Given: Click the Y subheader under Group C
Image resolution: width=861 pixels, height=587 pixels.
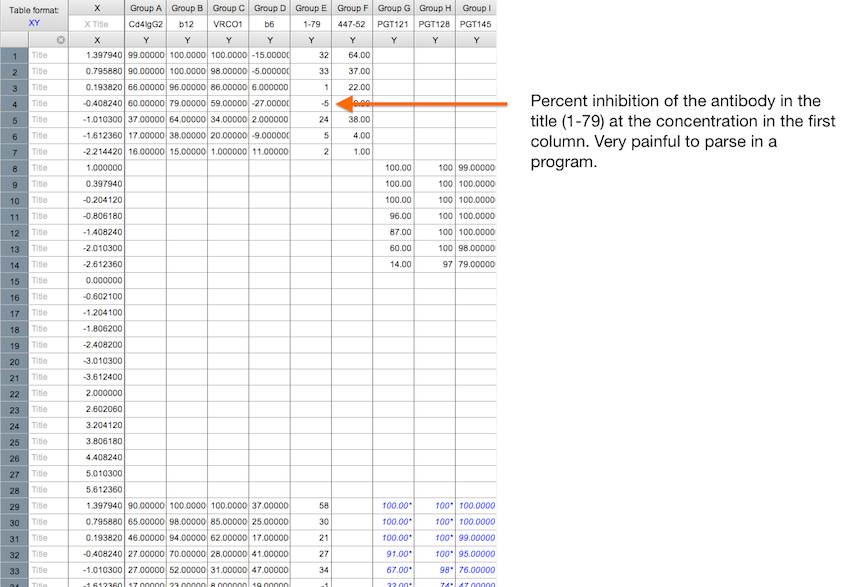Looking at the screenshot, I should (x=229, y=40).
